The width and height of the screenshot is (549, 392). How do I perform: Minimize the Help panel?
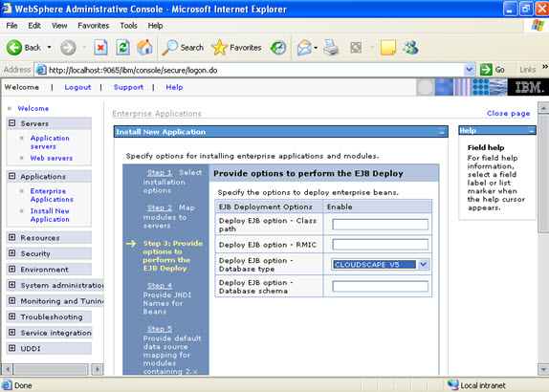click(532, 131)
